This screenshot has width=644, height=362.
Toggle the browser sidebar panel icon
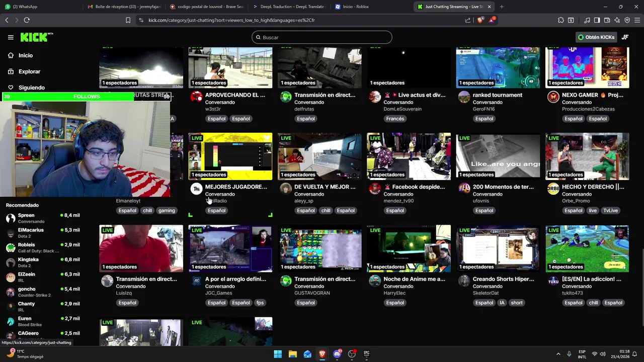coord(597,20)
